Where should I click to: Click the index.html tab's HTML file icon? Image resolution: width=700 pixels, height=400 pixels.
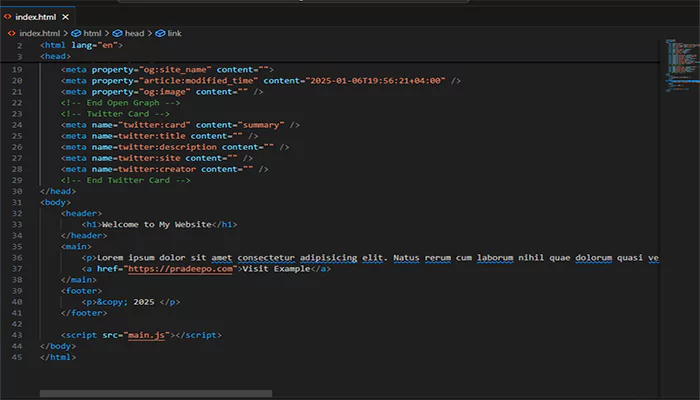point(8,17)
